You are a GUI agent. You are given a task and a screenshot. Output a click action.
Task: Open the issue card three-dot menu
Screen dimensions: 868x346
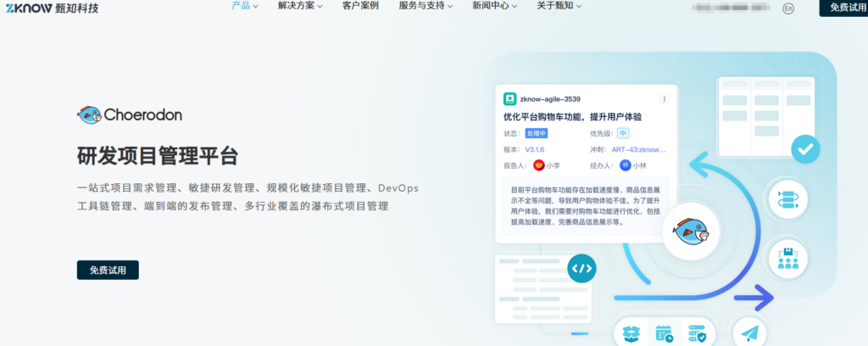pos(665,99)
